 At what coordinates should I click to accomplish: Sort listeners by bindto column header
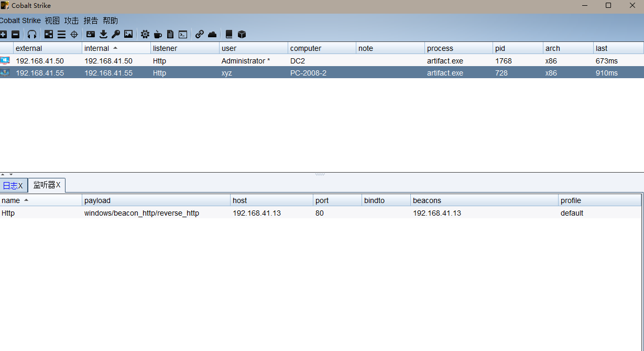click(x=386, y=200)
